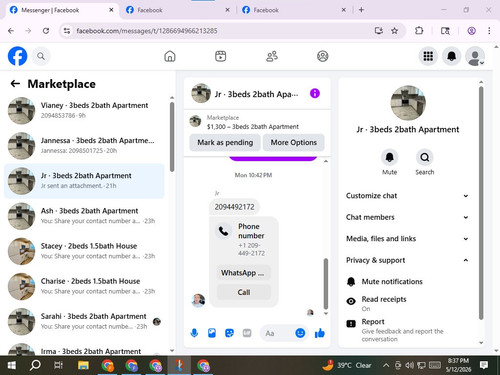Screen dimensions: 500x375
Task: Choose a GIF icon
Action: click(x=247, y=333)
